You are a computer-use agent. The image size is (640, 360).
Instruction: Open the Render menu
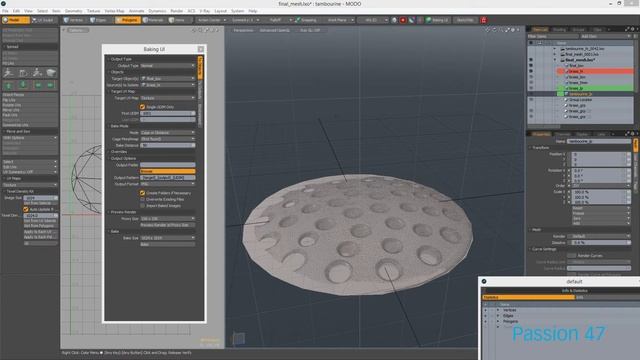tap(176, 11)
